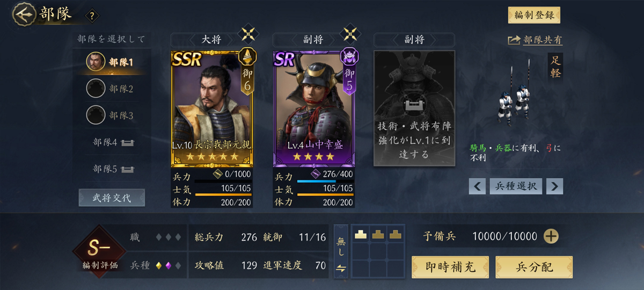Select the 部隊1 portrait icon
This screenshot has height=290, width=644.
click(x=96, y=62)
